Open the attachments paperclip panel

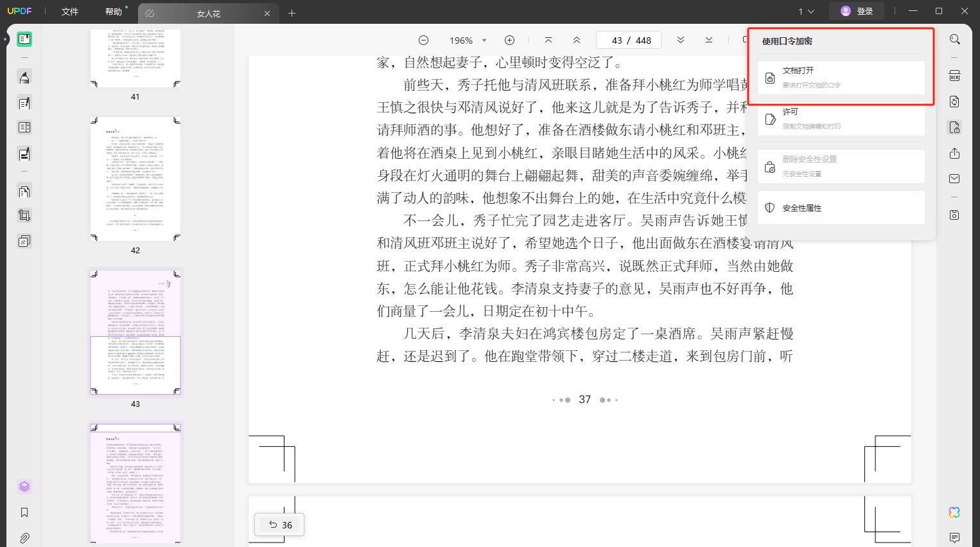[24, 538]
